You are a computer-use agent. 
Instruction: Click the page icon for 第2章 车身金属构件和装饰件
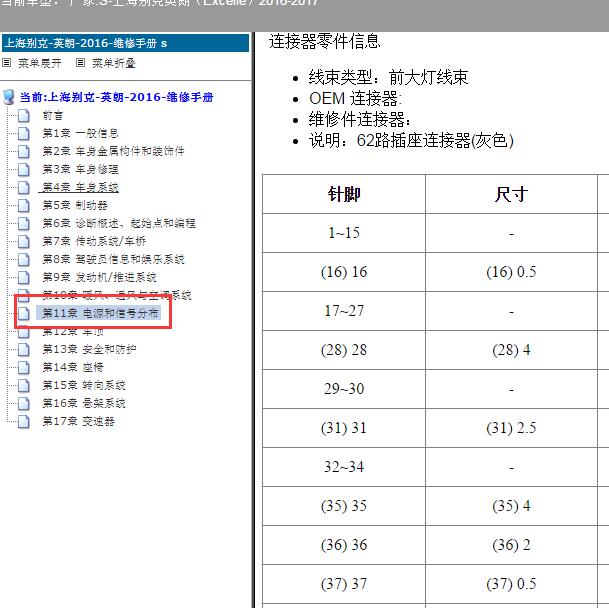pos(24,151)
